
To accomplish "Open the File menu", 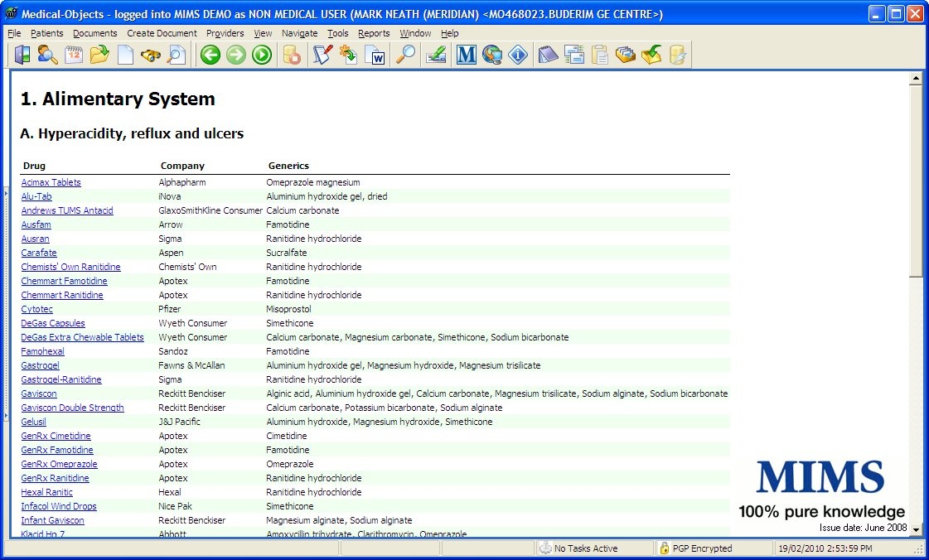I will 14,33.
